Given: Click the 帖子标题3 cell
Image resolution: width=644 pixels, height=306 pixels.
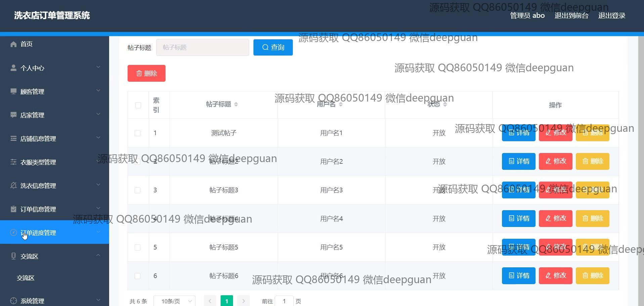Looking at the screenshot, I should [224, 190].
